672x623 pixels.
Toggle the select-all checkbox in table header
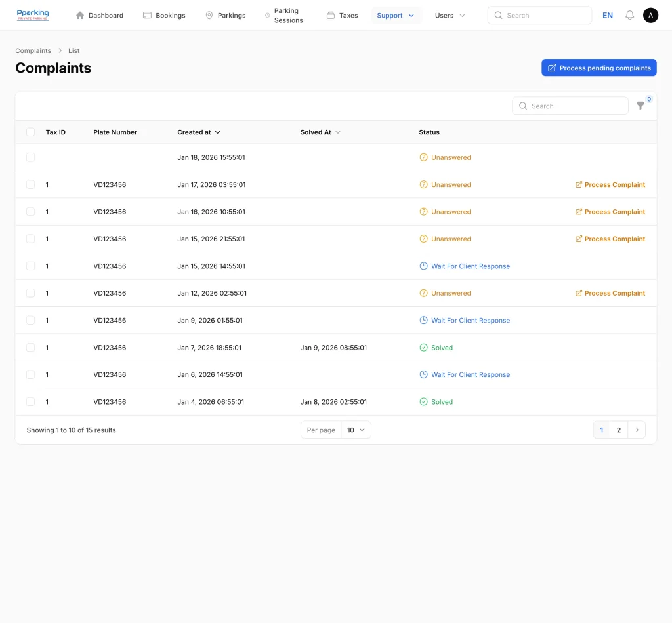(31, 132)
